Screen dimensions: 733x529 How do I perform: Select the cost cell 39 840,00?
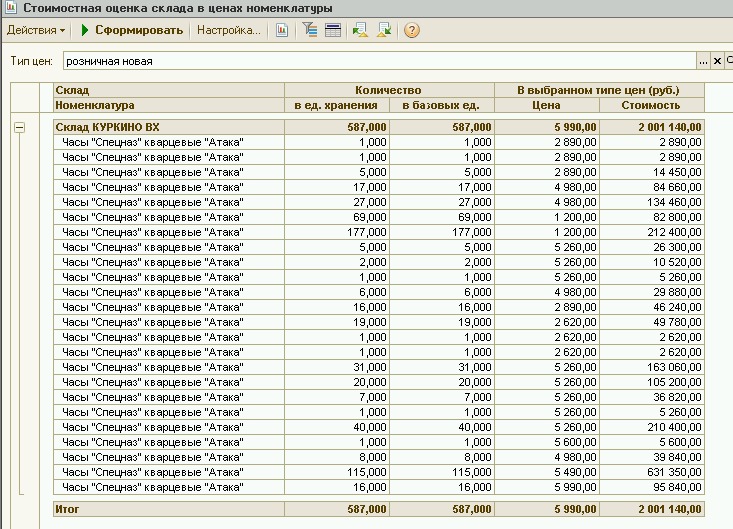tap(652, 457)
